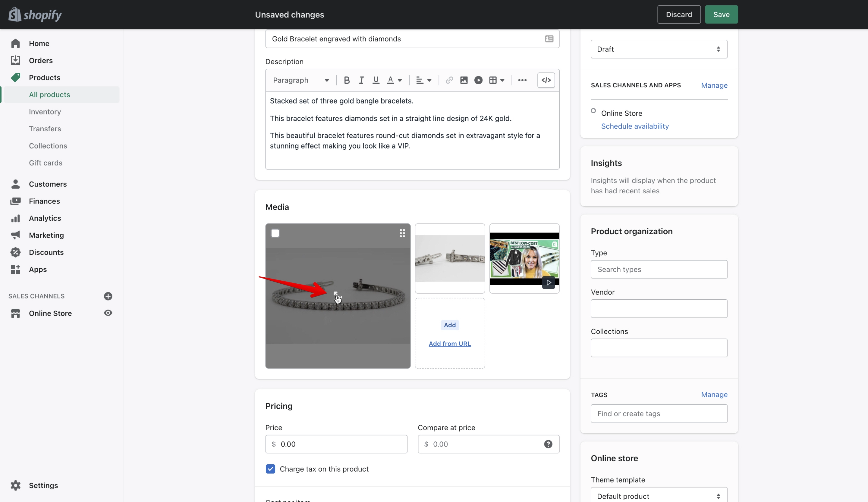Click the Vendor input field
The image size is (868, 502).
[659, 309]
